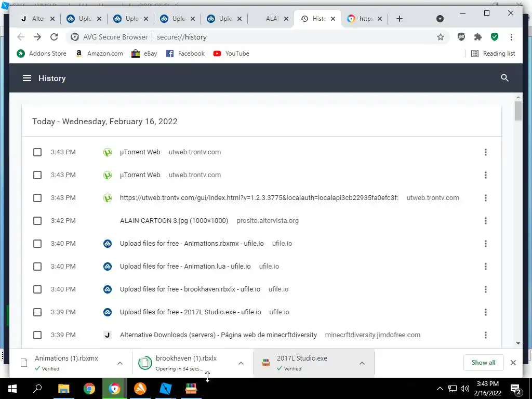Select checkbox for first µTorrent Web entry
Screen dimensions: 532x399
[37, 152]
